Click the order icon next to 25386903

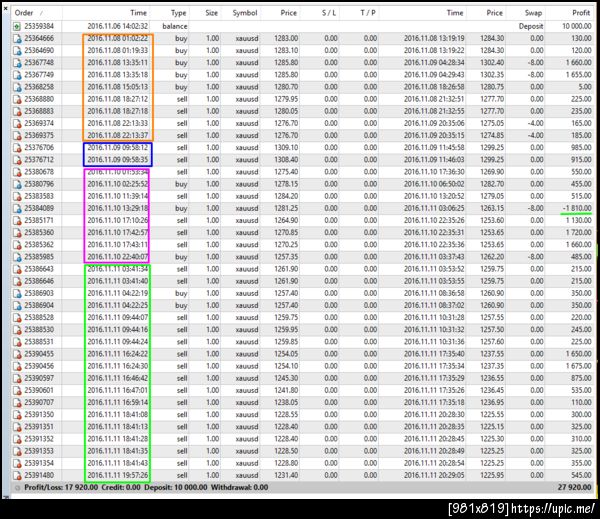(x=17, y=294)
